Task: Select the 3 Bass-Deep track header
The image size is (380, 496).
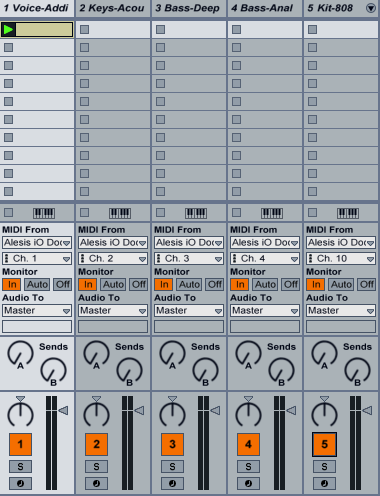Action: [189, 8]
